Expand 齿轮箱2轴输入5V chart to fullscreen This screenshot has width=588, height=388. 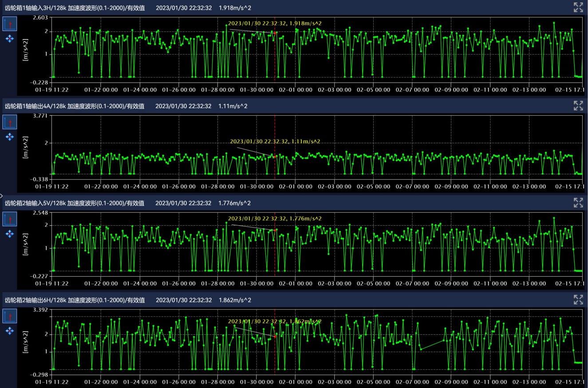pyautogui.click(x=578, y=203)
